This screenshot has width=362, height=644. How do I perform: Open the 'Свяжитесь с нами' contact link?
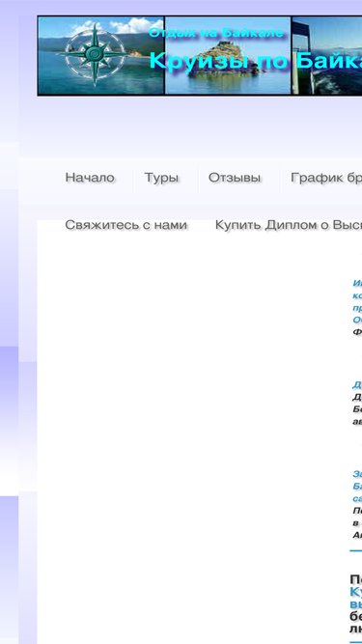(126, 225)
